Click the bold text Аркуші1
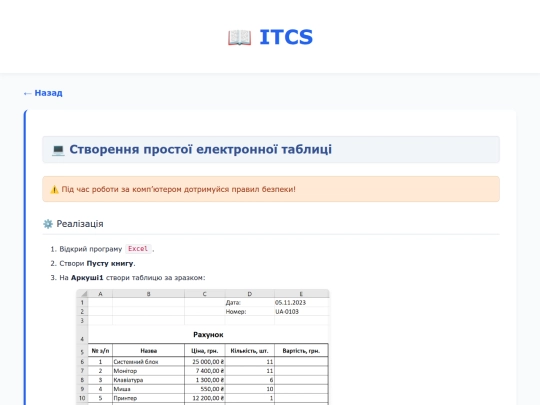This screenshot has height=405, width=540. coord(87,278)
